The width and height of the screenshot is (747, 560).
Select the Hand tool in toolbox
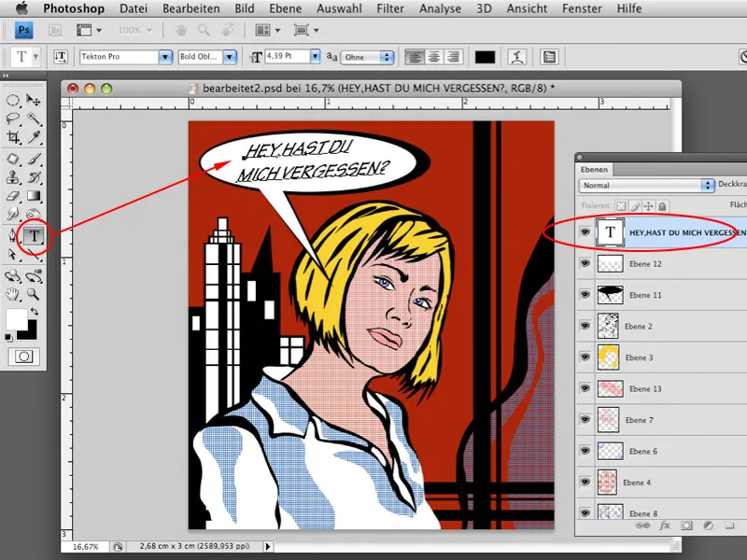(13, 294)
